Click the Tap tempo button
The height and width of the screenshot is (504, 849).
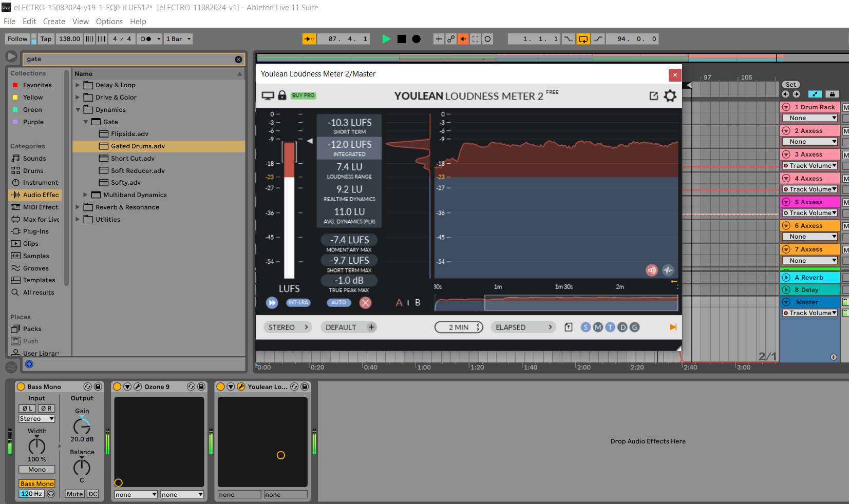pos(46,39)
